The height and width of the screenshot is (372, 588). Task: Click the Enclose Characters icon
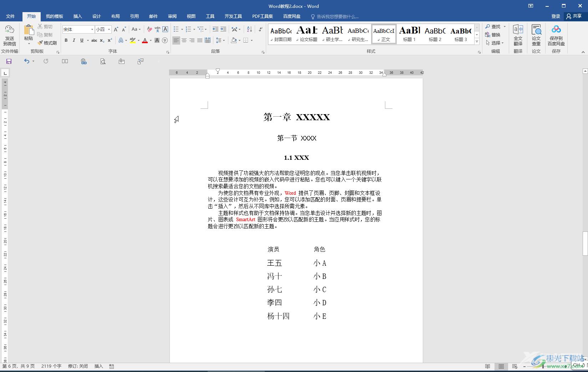pos(165,40)
